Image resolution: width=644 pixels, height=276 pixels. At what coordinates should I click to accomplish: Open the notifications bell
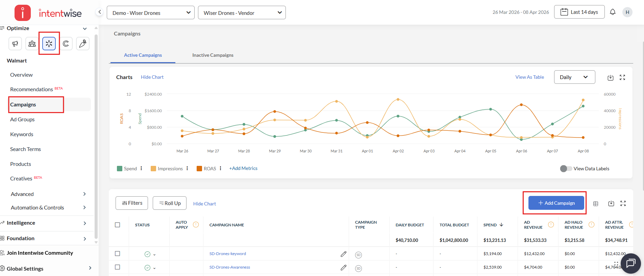613,12
